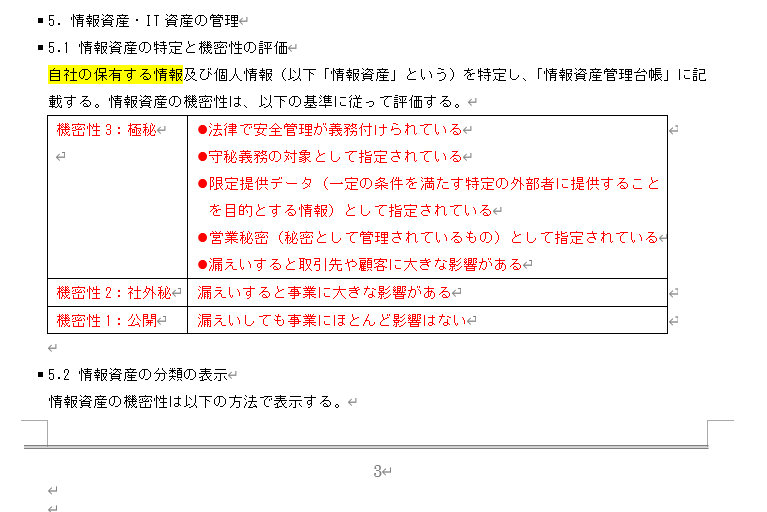This screenshot has height=512, width=767.
Task: Click the phrase '及び個人情報' in first paragraph
Action: tap(228, 74)
